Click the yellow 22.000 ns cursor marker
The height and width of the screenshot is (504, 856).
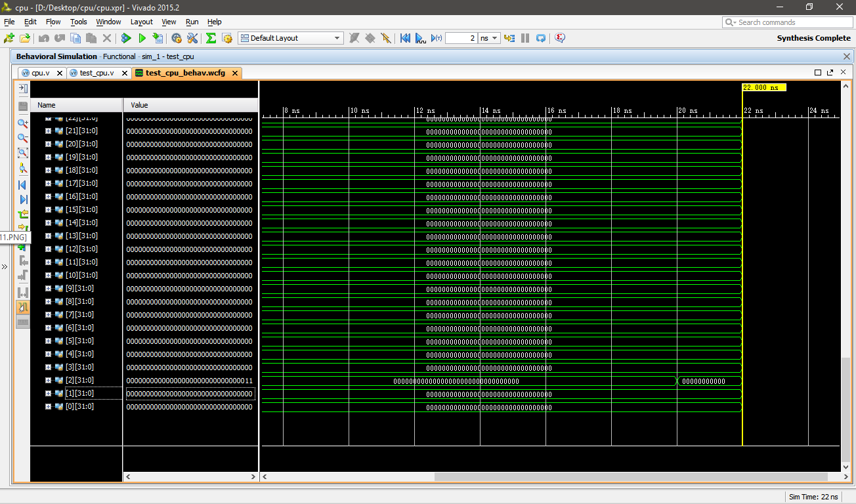(x=764, y=87)
